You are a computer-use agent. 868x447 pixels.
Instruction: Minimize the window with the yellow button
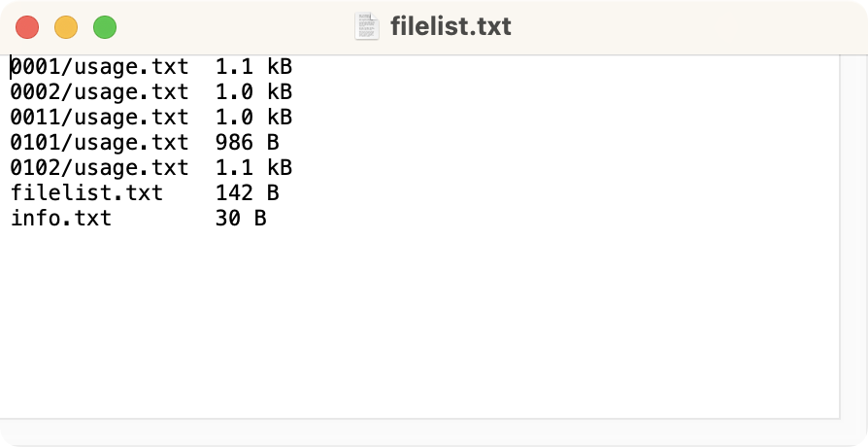(66, 27)
